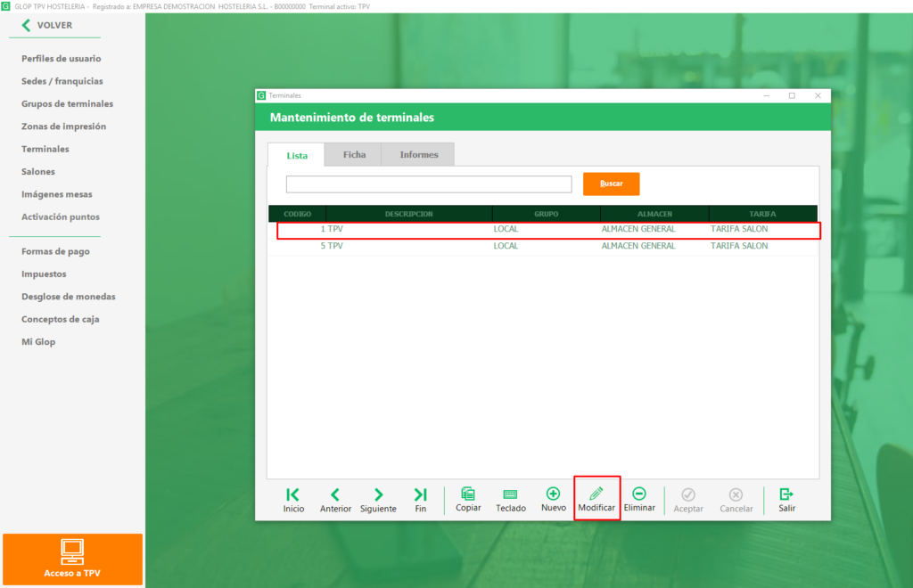The height and width of the screenshot is (588, 913).
Task: Close the Terminales window
Action: [818, 95]
